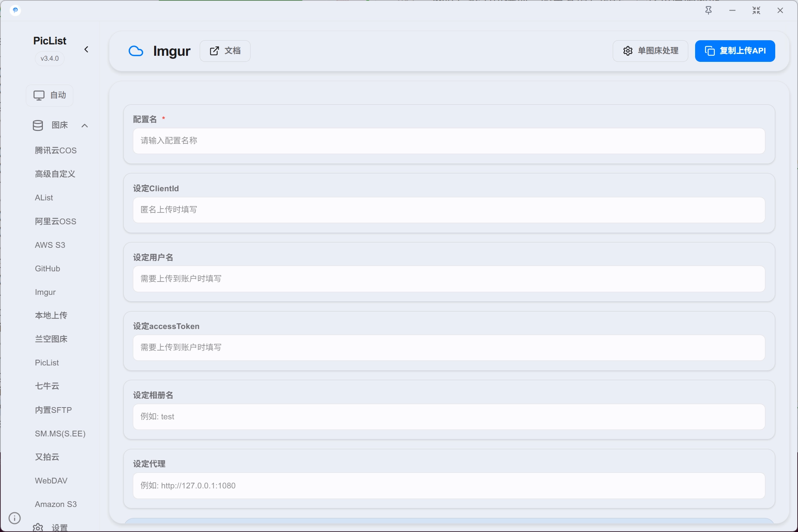Click the v3.4.0 version badge

click(x=50, y=59)
